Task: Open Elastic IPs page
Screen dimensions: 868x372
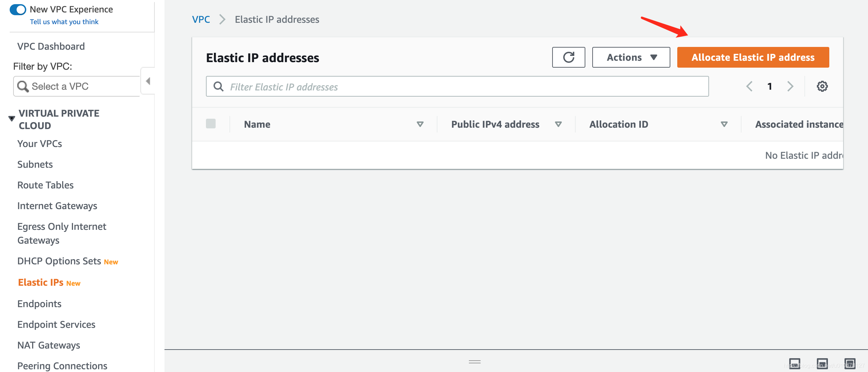Action: click(41, 282)
